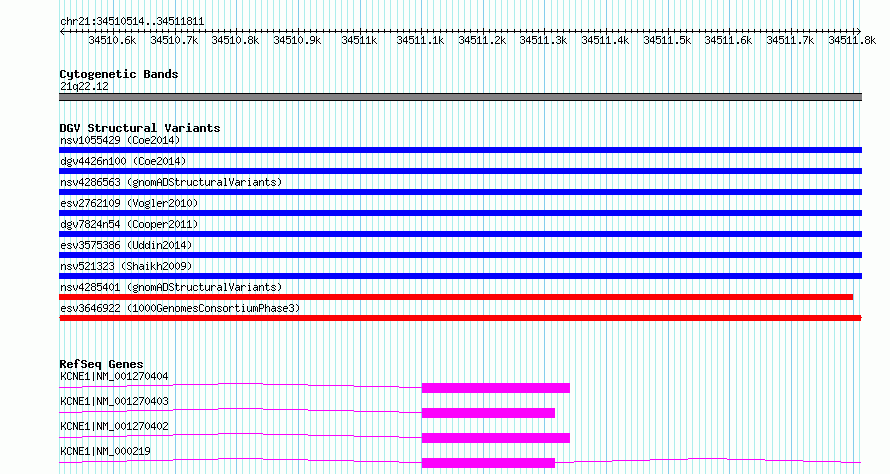Click the magenta exon of KCNE1|NM_000219
890x474 pixels.
pos(488,463)
